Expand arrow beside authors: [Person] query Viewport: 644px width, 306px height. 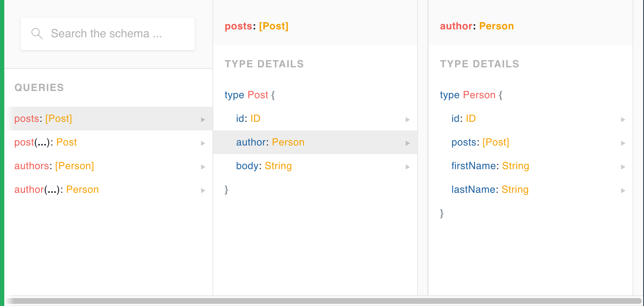pos(203,167)
